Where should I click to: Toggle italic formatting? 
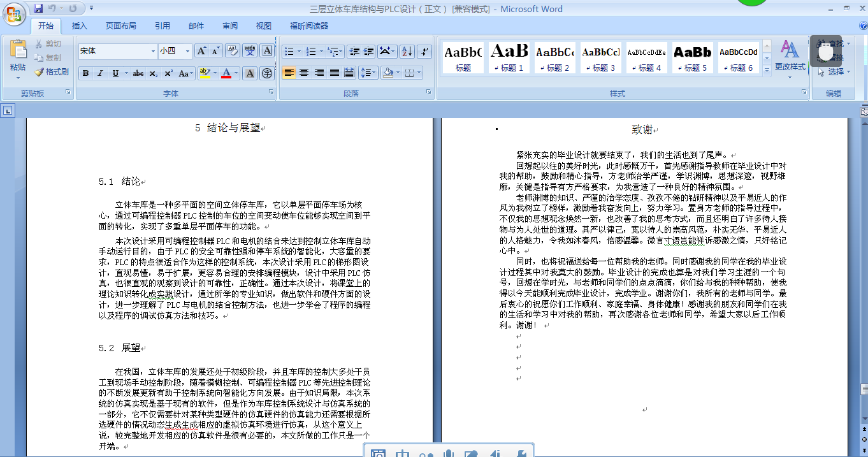[x=100, y=73]
